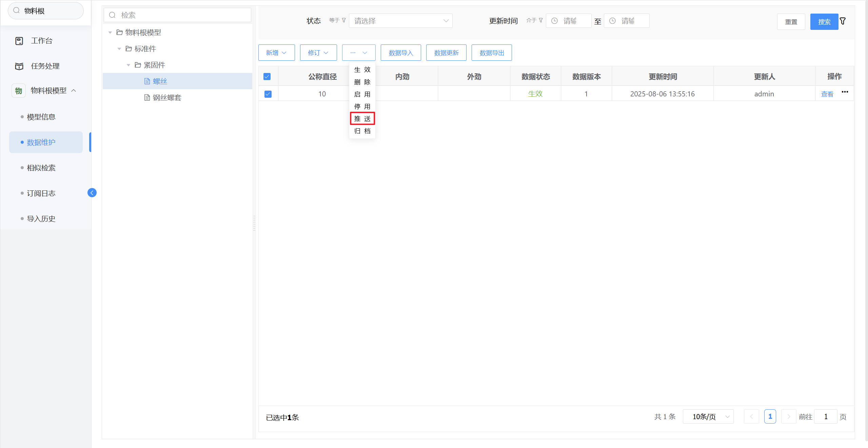Click the 数据导出 button
Image resolution: width=868 pixels, height=448 pixels.
coord(491,53)
